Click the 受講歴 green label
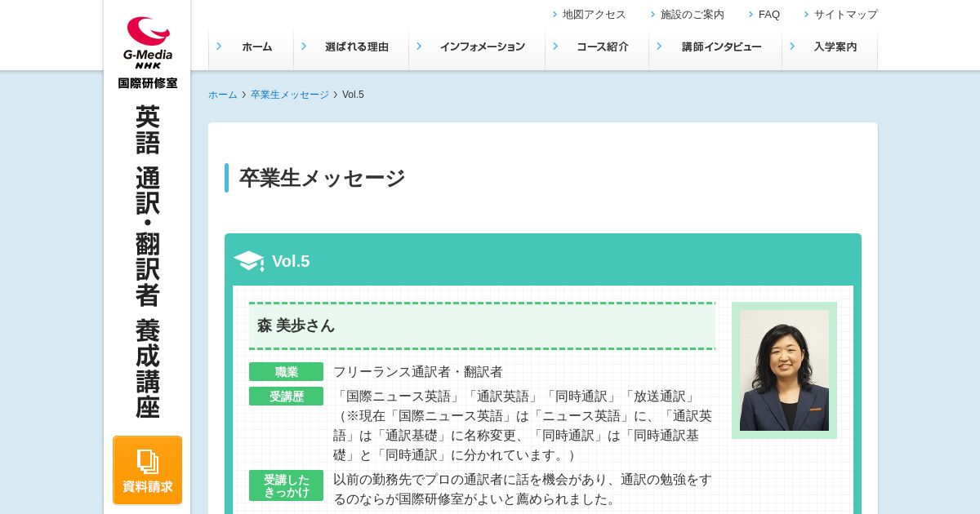The width and height of the screenshot is (980, 514). [286, 397]
